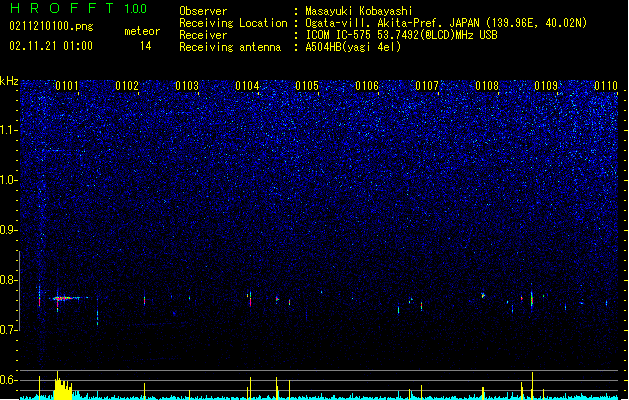Click the 0.9 kHz axis label
This screenshot has height=400, width=629.
(9, 230)
